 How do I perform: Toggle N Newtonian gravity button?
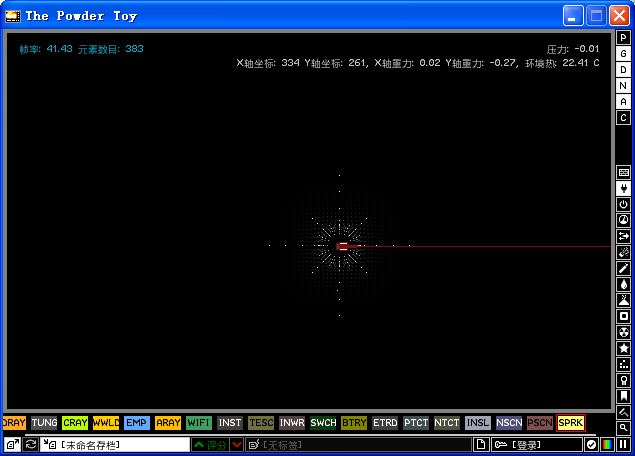pyautogui.click(x=624, y=85)
